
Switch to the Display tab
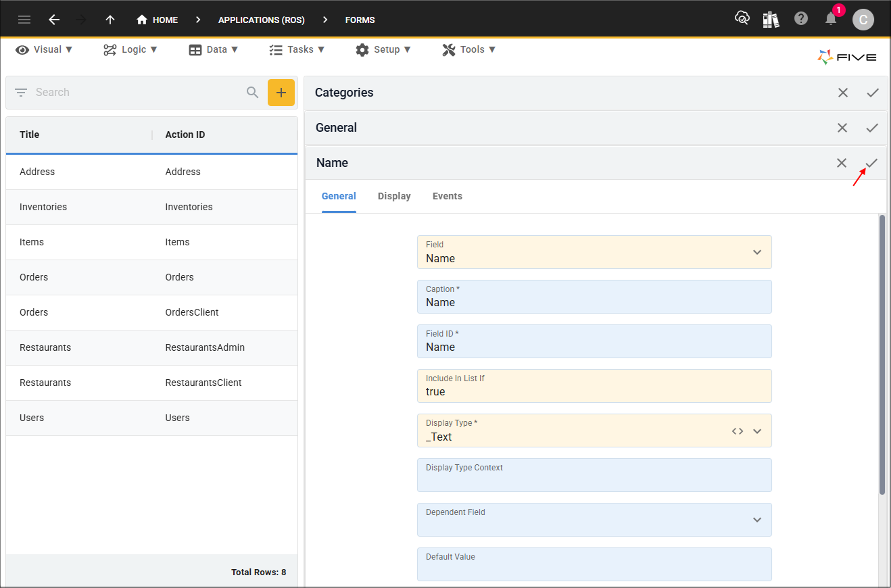(x=394, y=196)
